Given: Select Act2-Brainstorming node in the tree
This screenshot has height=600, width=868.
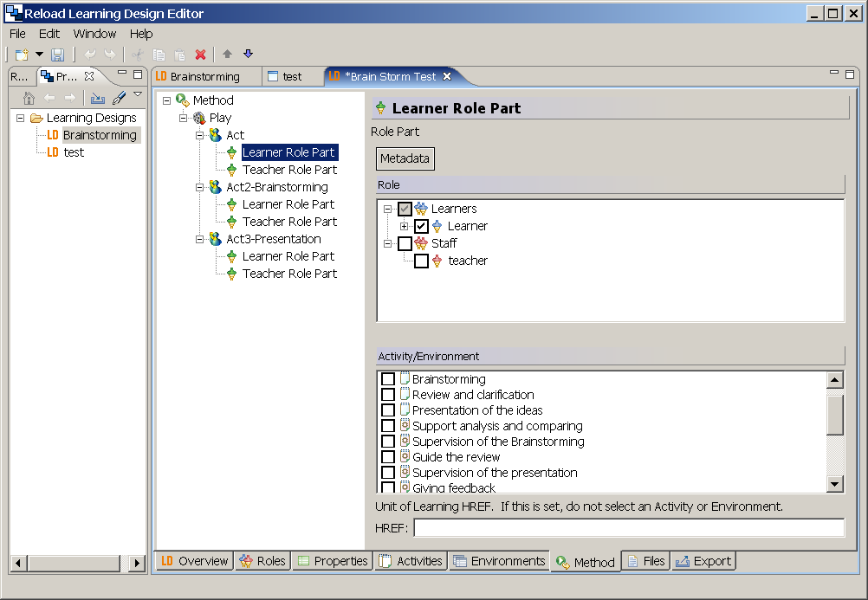Looking at the screenshot, I should pos(276,187).
